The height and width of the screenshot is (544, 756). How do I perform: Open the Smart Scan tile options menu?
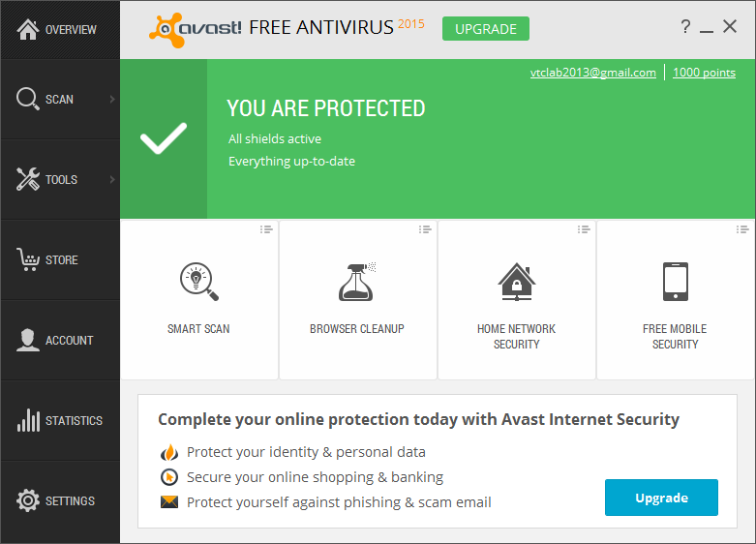[266, 229]
